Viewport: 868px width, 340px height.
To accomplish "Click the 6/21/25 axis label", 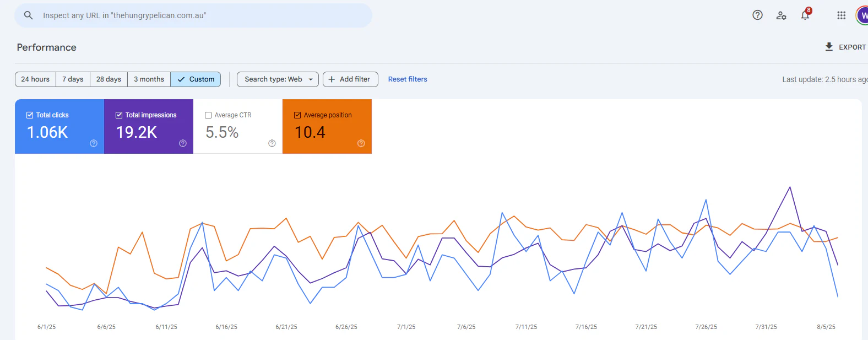I will (286, 327).
